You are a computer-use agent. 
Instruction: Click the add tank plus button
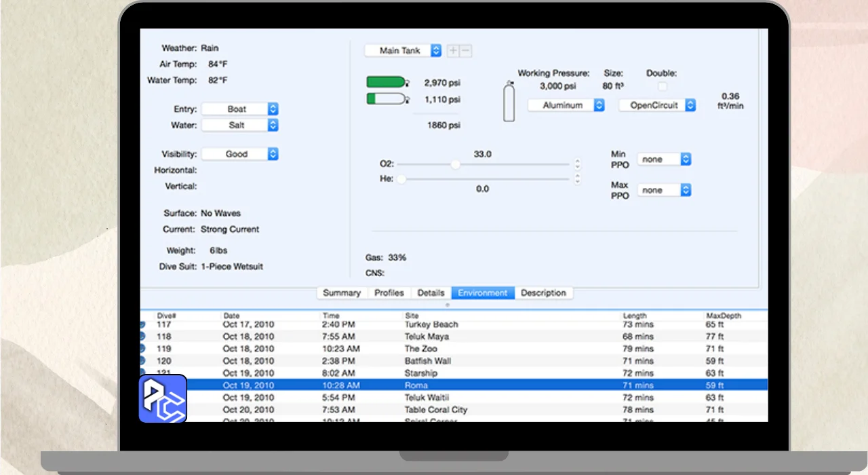(454, 51)
